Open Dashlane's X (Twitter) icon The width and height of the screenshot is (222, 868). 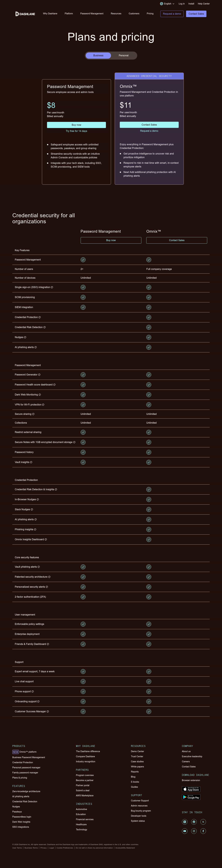click(x=203, y=822)
